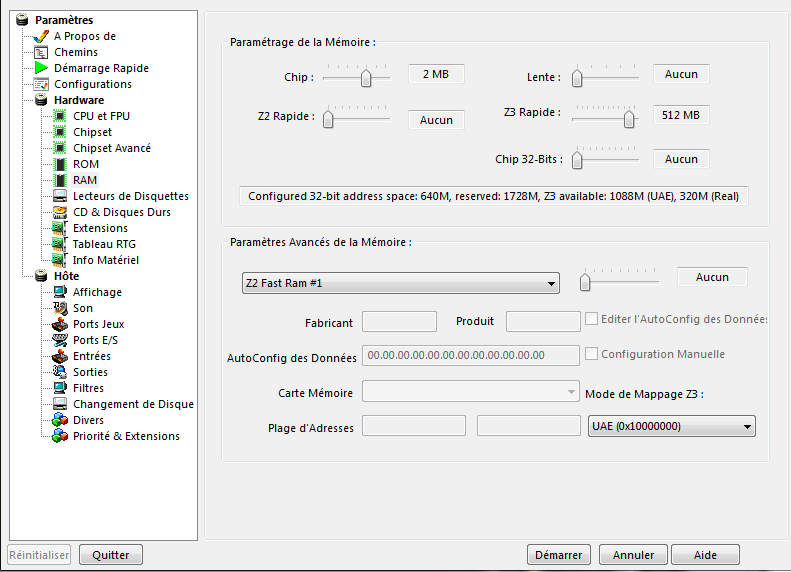The height and width of the screenshot is (572, 791).
Task: Click the A Propos de checkmark icon
Action: coord(41,36)
